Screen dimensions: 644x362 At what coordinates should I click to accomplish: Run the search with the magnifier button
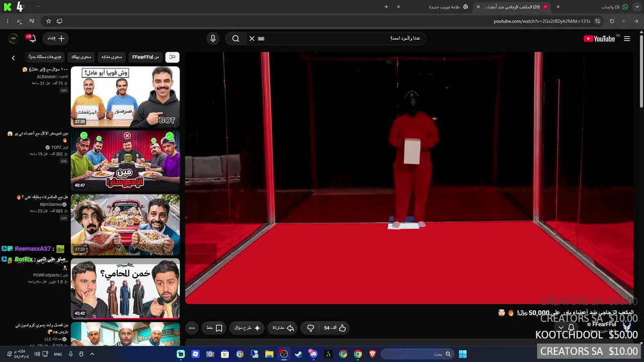tap(235, 38)
